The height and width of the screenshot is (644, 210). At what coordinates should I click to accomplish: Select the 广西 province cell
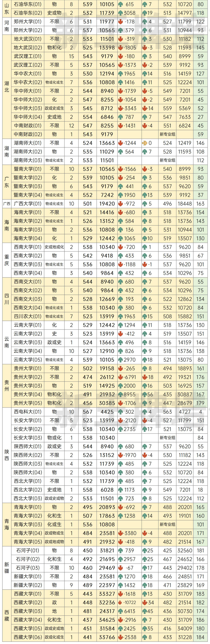coord(7,204)
